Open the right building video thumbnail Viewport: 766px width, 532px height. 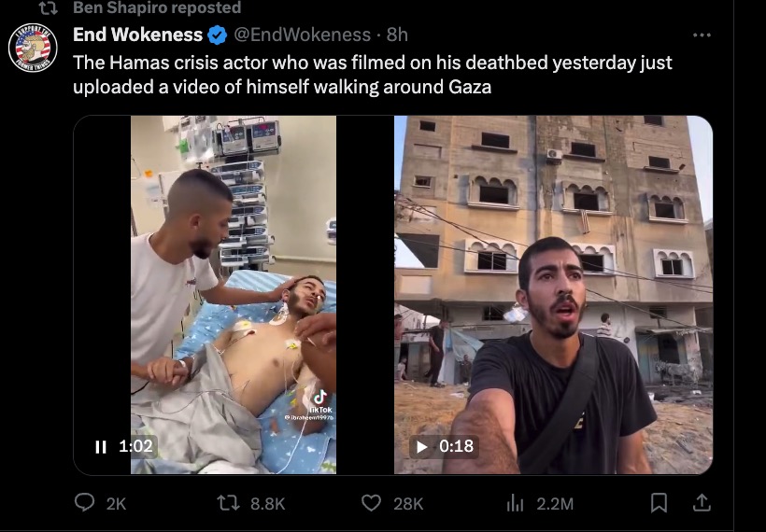pos(554,295)
